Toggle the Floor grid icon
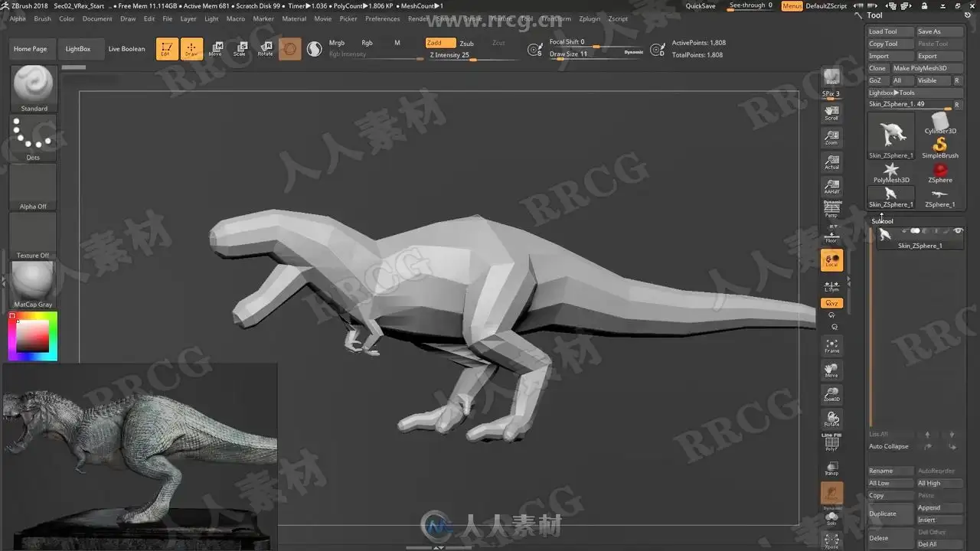The width and height of the screenshot is (980, 551). [x=831, y=236]
